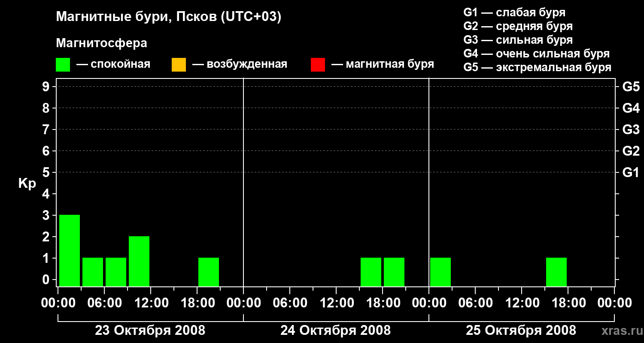Click the '18:00' time label for 25 October

[x=568, y=303]
